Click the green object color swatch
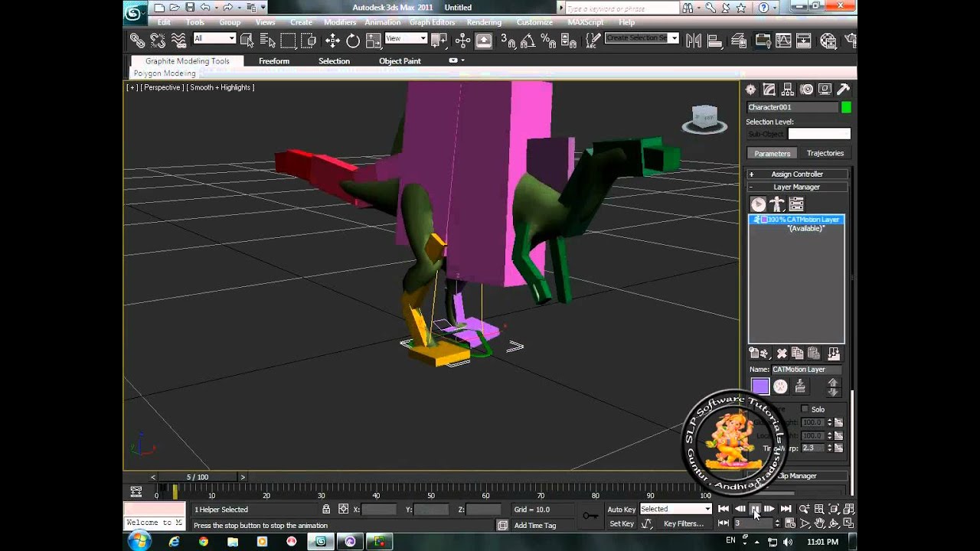Image resolution: width=980 pixels, height=551 pixels. click(846, 108)
